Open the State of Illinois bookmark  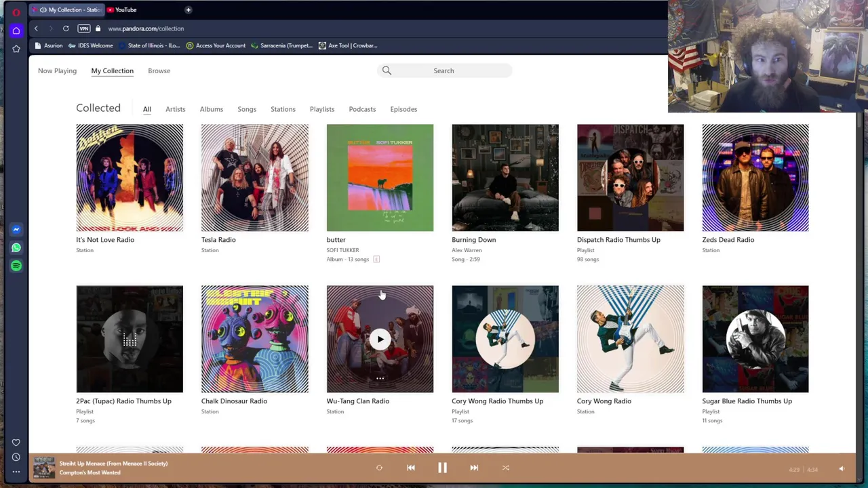point(149,45)
